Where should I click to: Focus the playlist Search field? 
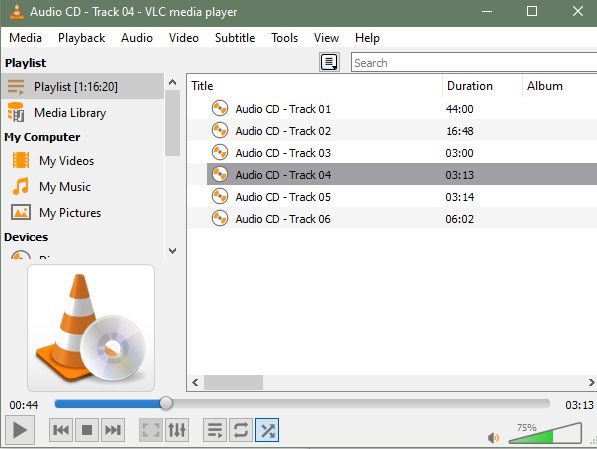point(474,63)
